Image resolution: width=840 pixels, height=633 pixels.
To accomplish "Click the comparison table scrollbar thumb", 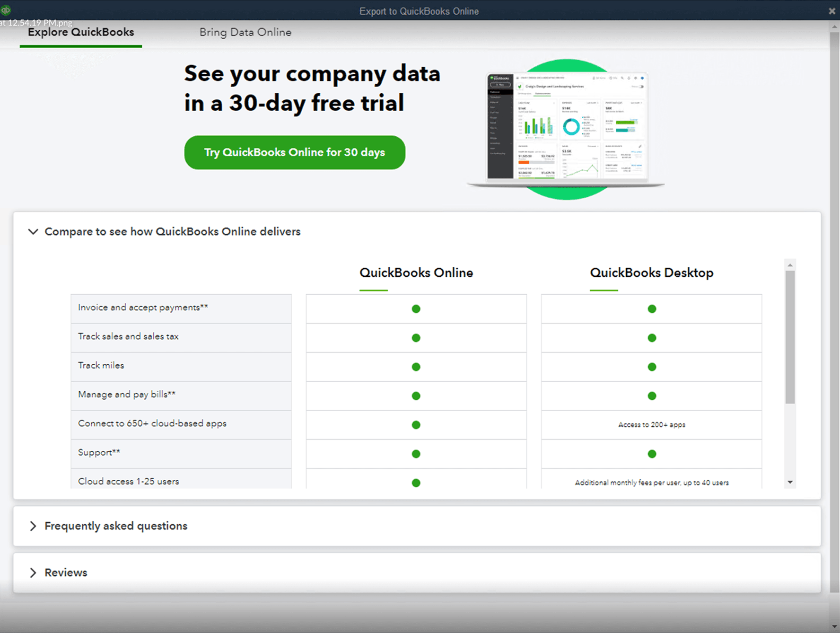I will pyautogui.click(x=790, y=337).
